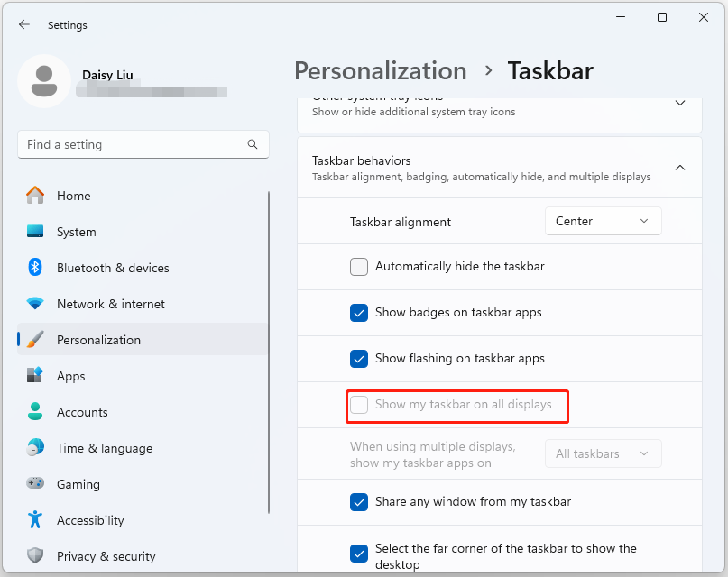Collapse the Taskbar behaviors section
This screenshot has height=577, width=728.
tap(680, 168)
